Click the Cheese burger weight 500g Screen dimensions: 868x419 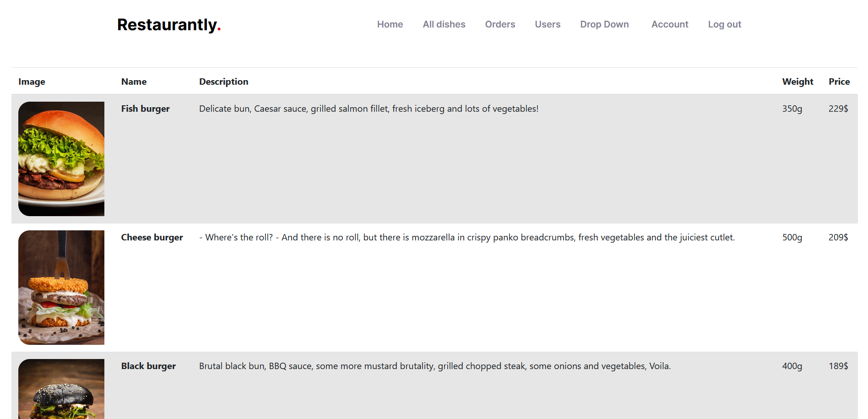(x=792, y=237)
